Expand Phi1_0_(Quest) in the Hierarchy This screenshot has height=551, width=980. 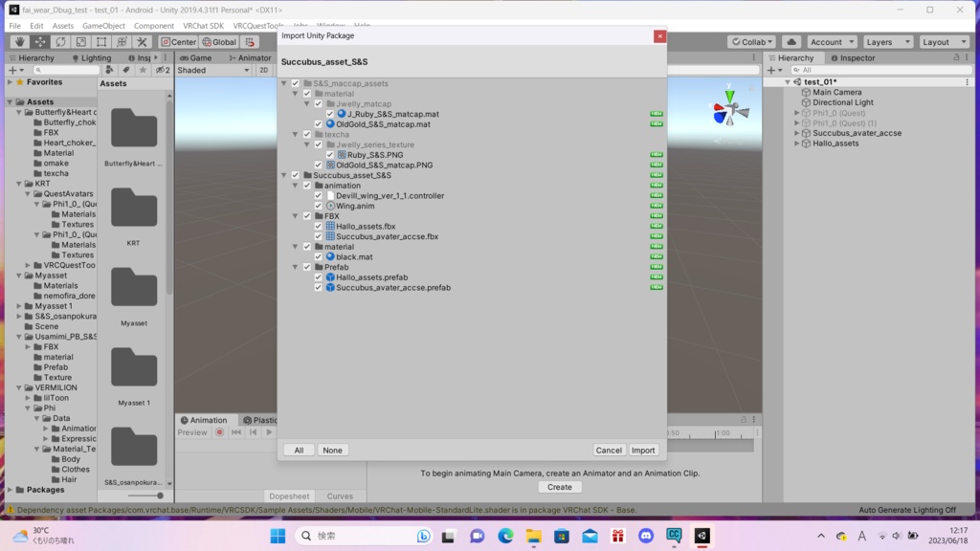796,112
